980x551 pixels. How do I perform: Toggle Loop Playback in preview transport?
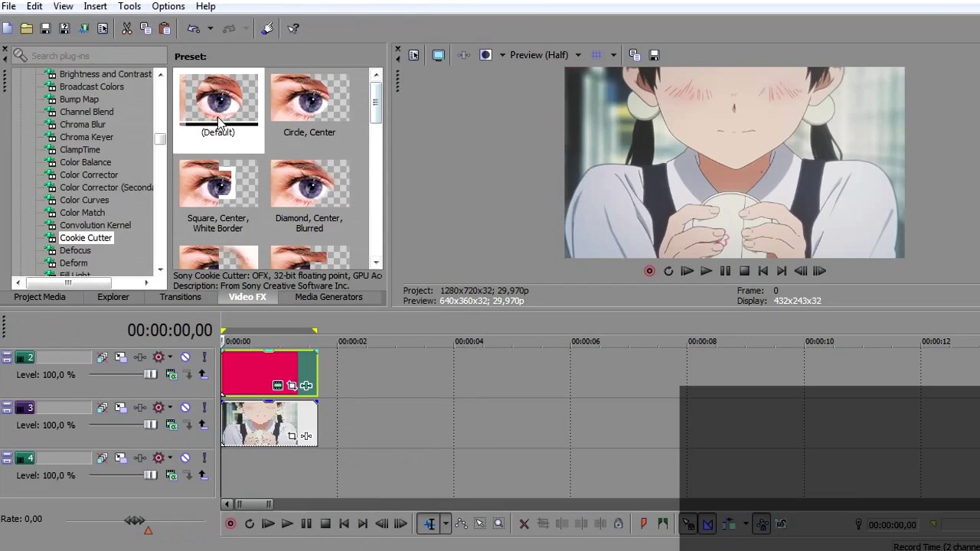tap(668, 271)
